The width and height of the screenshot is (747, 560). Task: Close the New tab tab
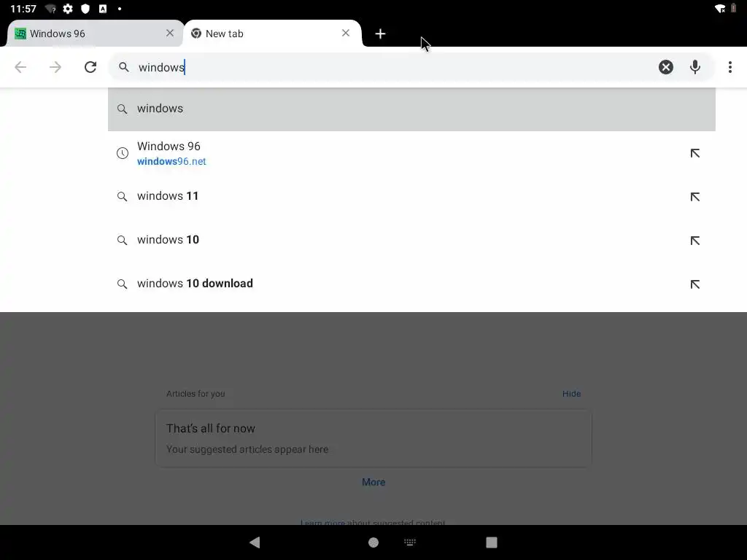click(x=345, y=33)
